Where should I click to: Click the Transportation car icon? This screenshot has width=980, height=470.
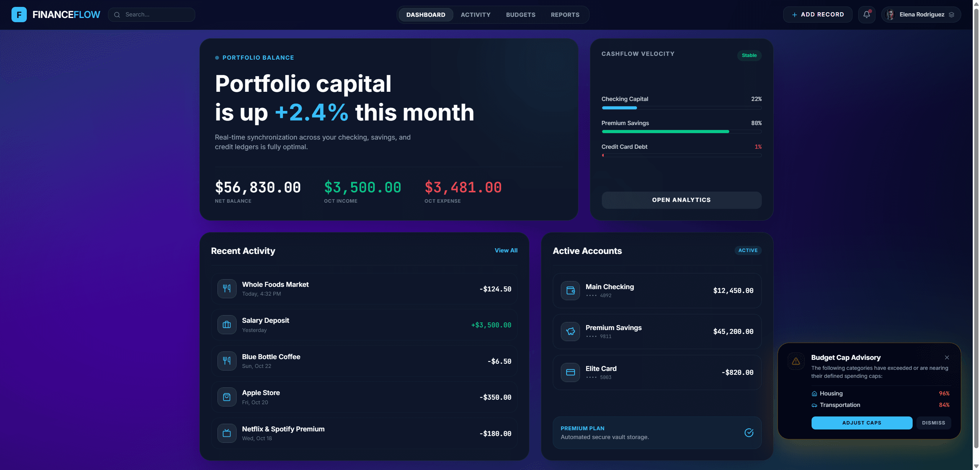pos(814,405)
